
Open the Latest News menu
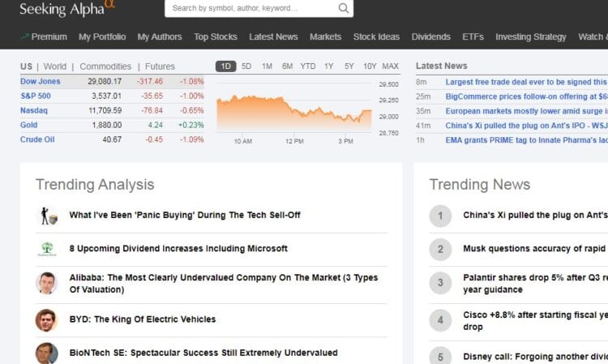click(273, 36)
